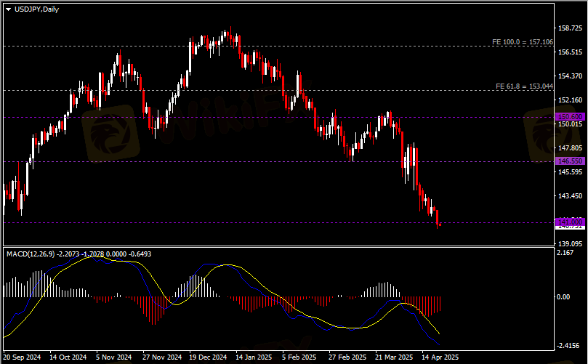
Task: Select the 150.015 price axis value
Action: click(570, 124)
